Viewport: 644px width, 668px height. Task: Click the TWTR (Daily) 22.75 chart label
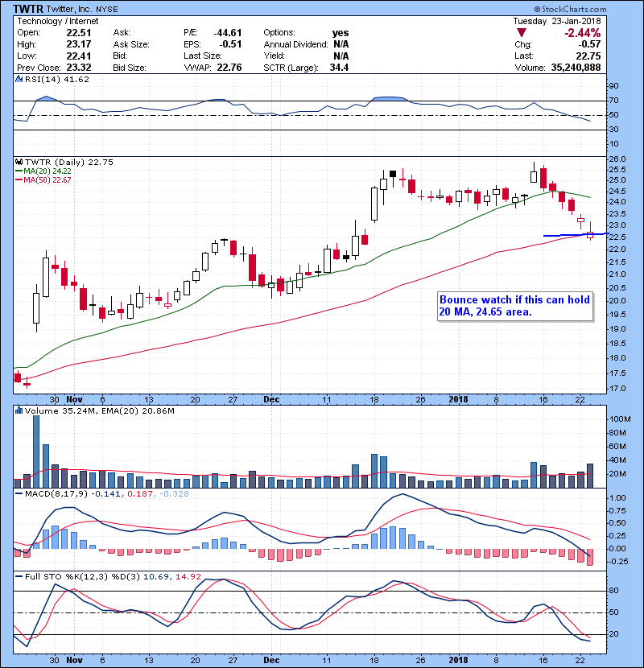coord(69,162)
